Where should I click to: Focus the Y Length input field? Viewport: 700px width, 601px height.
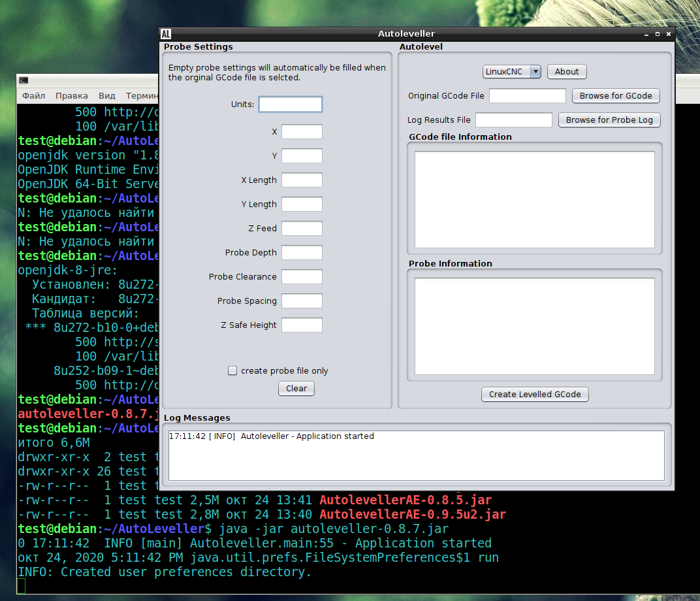click(x=302, y=204)
